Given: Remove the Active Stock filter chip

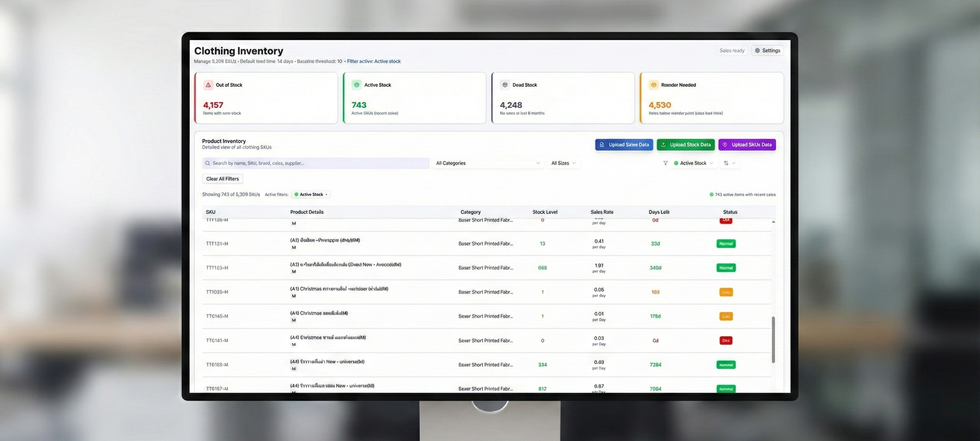Looking at the screenshot, I should pyautogui.click(x=326, y=194).
